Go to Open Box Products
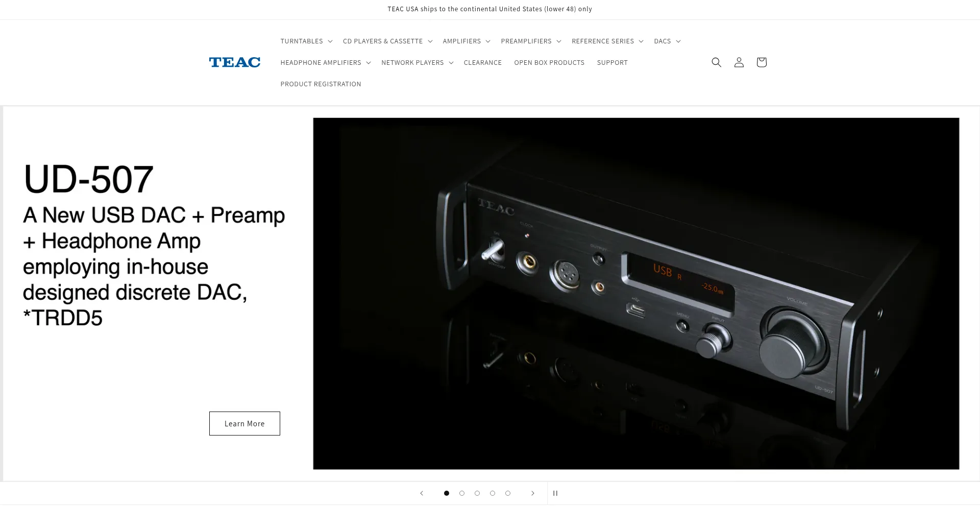The image size is (980, 507). coord(549,62)
